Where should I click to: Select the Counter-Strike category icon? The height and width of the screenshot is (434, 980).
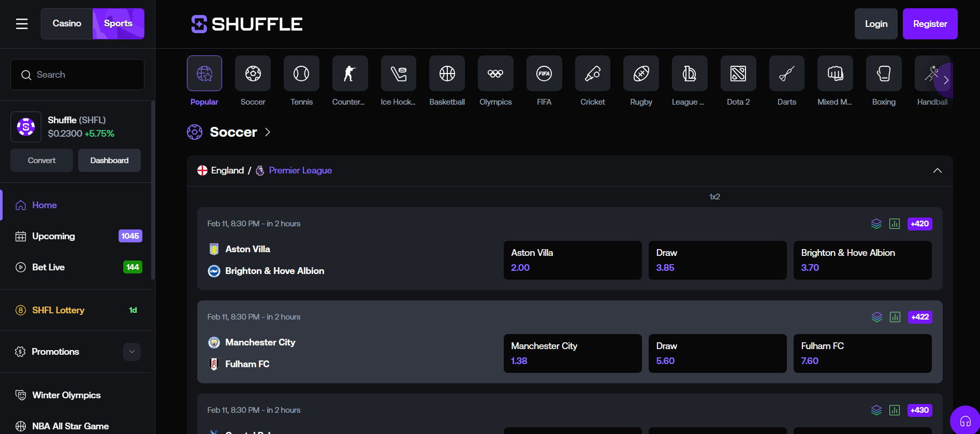click(350, 74)
